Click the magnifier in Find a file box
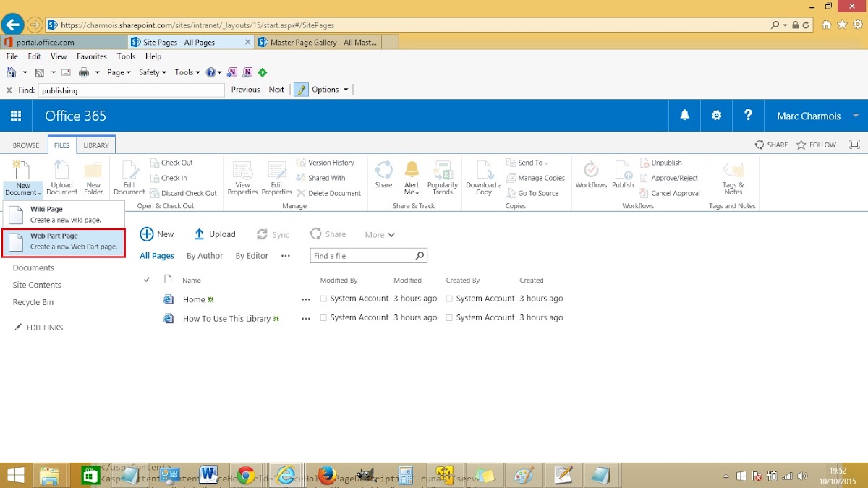 click(x=420, y=256)
